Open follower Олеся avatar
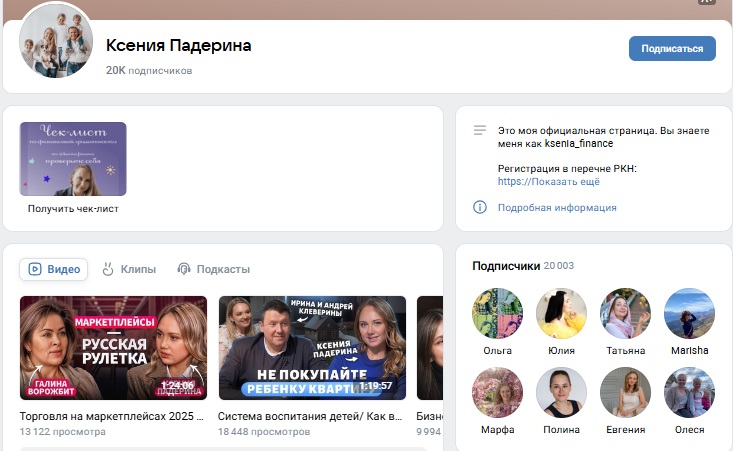The image size is (733, 451). pos(690,392)
